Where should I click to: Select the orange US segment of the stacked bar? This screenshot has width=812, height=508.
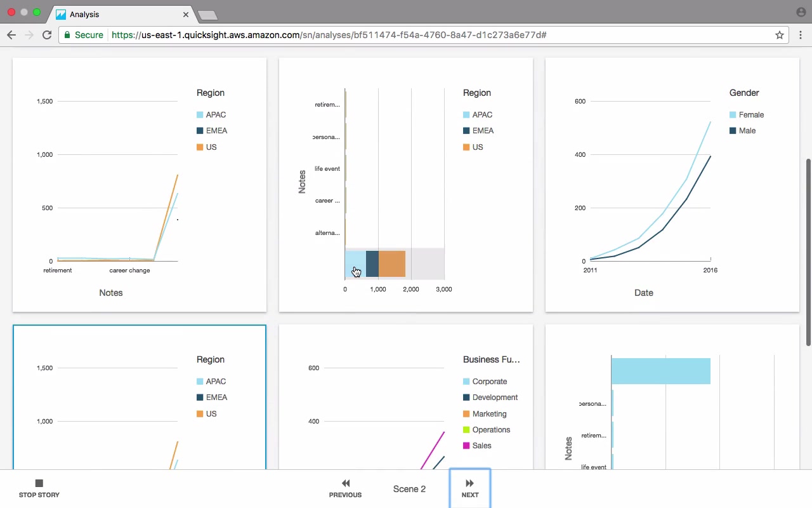(x=392, y=264)
